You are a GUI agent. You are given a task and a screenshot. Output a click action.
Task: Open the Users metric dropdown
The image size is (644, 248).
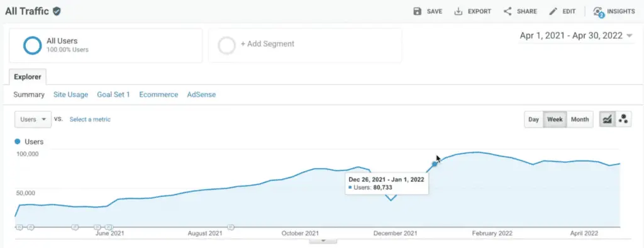coord(33,119)
